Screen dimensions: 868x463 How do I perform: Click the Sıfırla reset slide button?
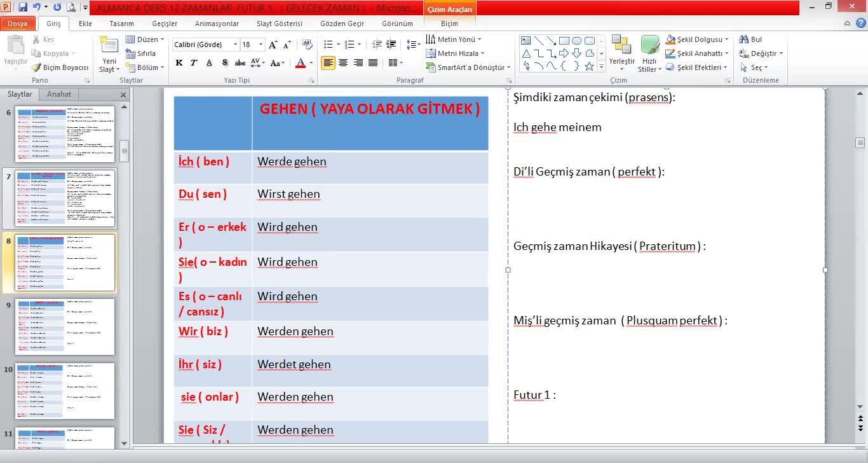141,53
